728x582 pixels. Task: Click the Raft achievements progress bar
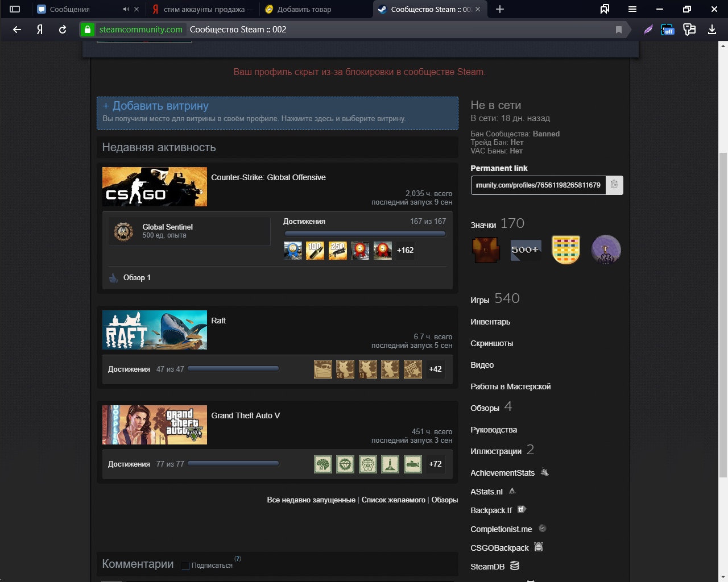[x=233, y=368]
